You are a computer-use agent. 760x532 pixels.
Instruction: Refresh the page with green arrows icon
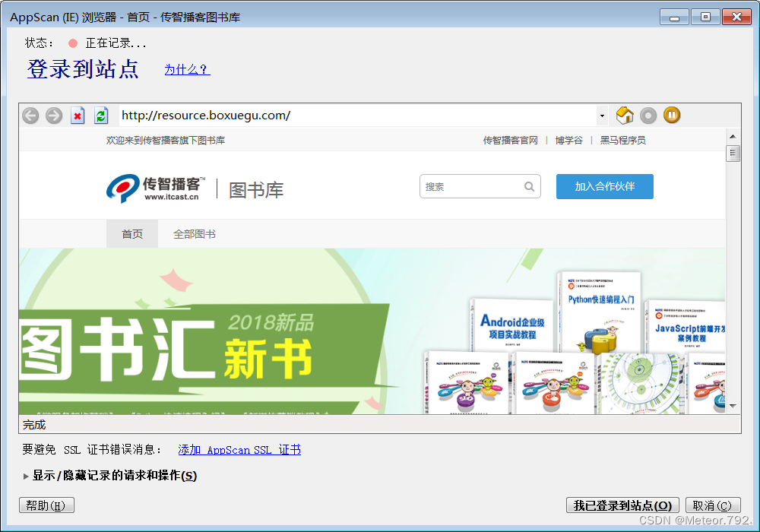pyautogui.click(x=101, y=116)
